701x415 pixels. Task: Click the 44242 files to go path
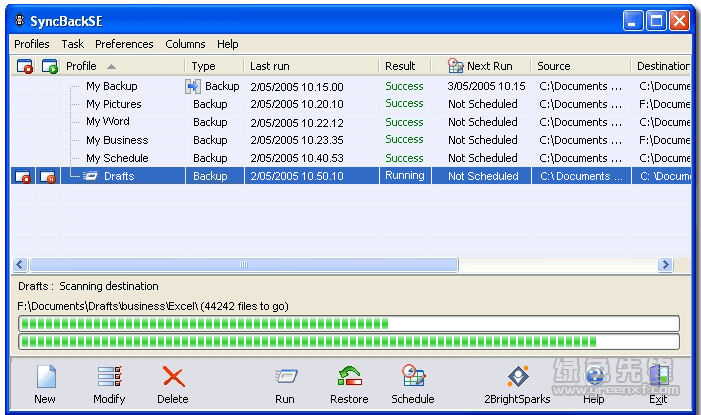tap(153, 306)
